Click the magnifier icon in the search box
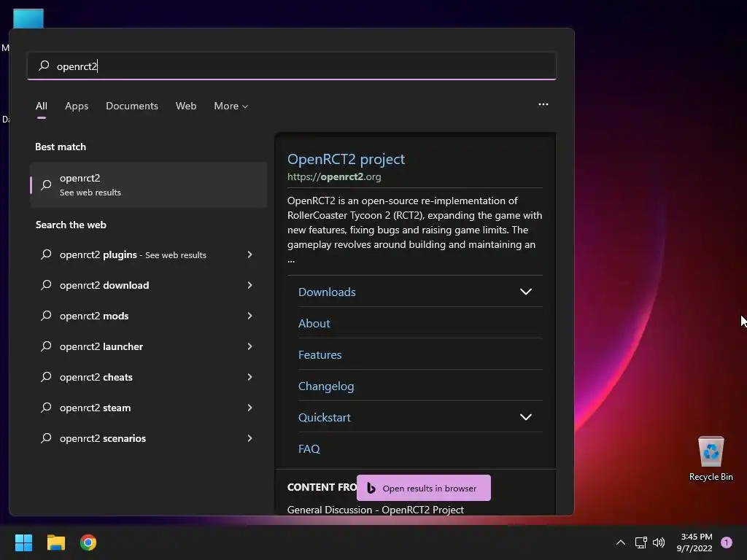This screenshot has height=560, width=747. [44, 65]
